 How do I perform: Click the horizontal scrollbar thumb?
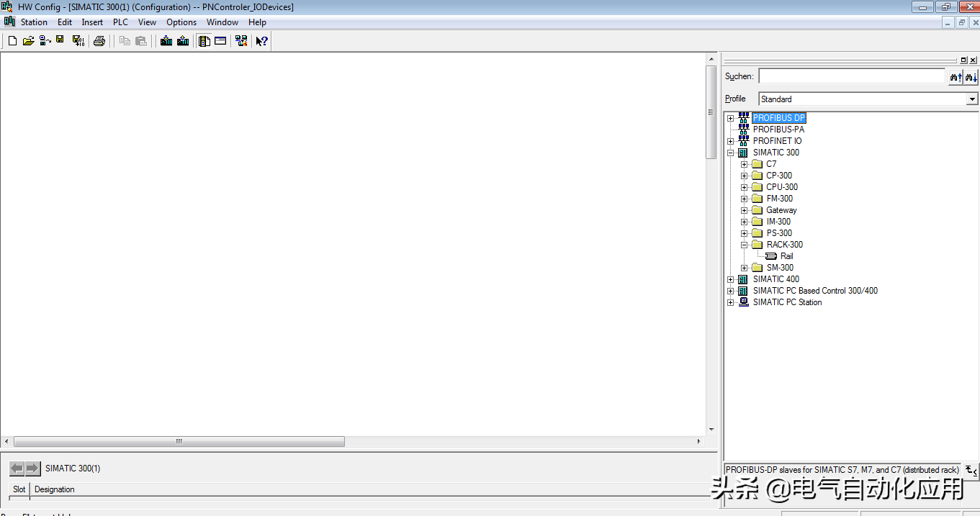coord(179,441)
